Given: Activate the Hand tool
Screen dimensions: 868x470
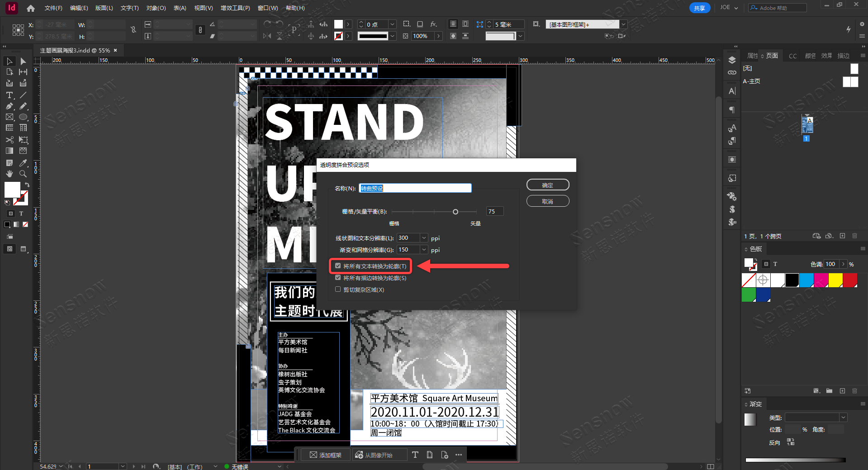Looking at the screenshot, I should point(9,174).
